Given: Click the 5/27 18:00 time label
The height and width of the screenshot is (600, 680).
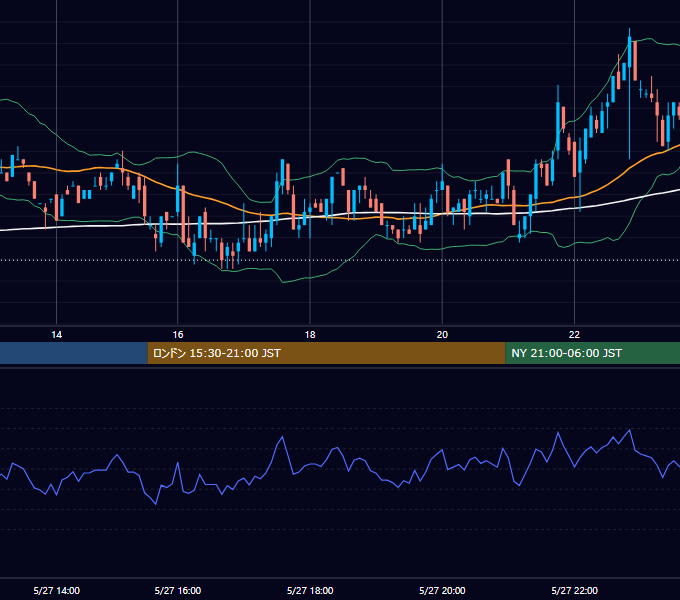Looking at the screenshot, I should (x=310, y=590).
